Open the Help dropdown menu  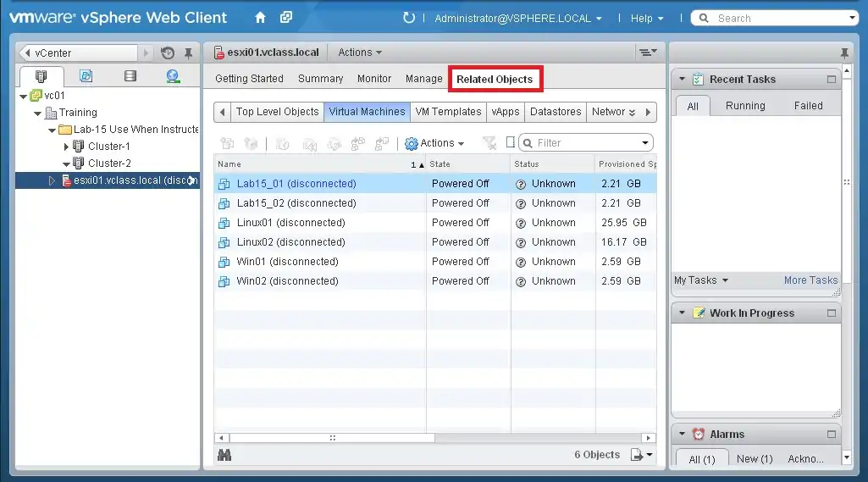tap(647, 18)
